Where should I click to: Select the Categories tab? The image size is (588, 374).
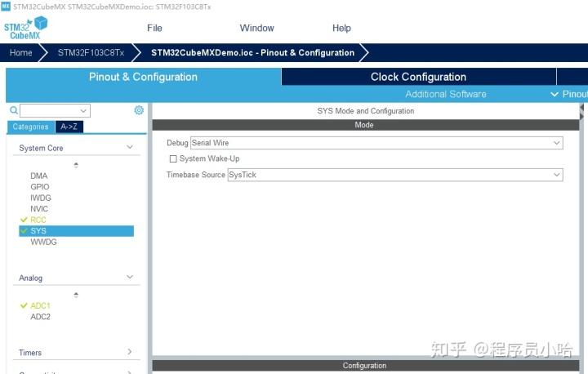(x=31, y=127)
